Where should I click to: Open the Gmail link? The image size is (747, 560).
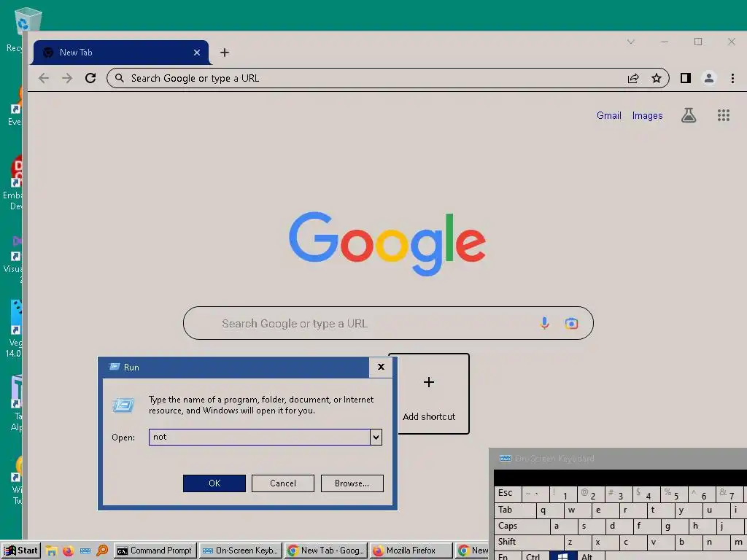point(609,116)
